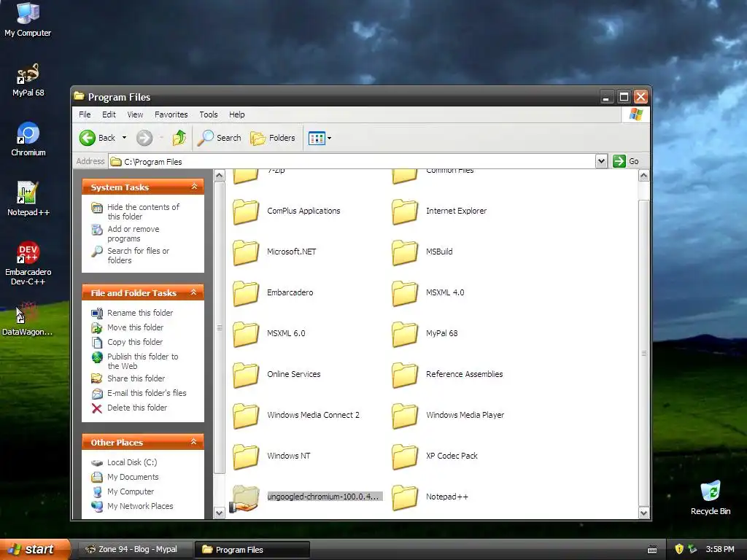Viewport: 747px width, 560px height.
Task: Open the Views icon menu
Action: 320,138
